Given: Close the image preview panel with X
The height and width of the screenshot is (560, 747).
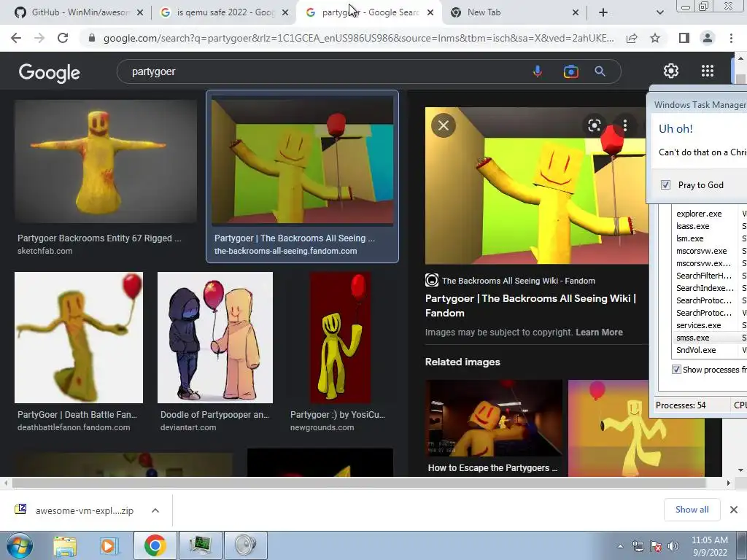Looking at the screenshot, I should [x=444, y=125].
